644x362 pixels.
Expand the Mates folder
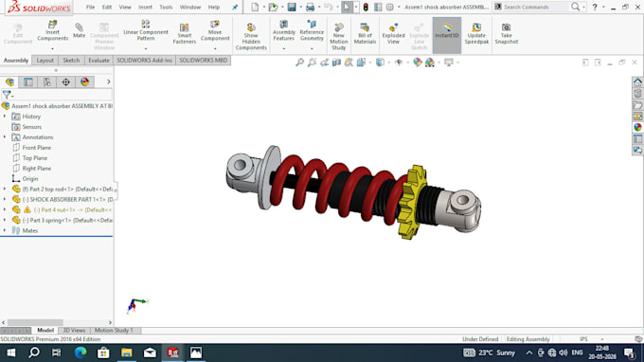5,230
